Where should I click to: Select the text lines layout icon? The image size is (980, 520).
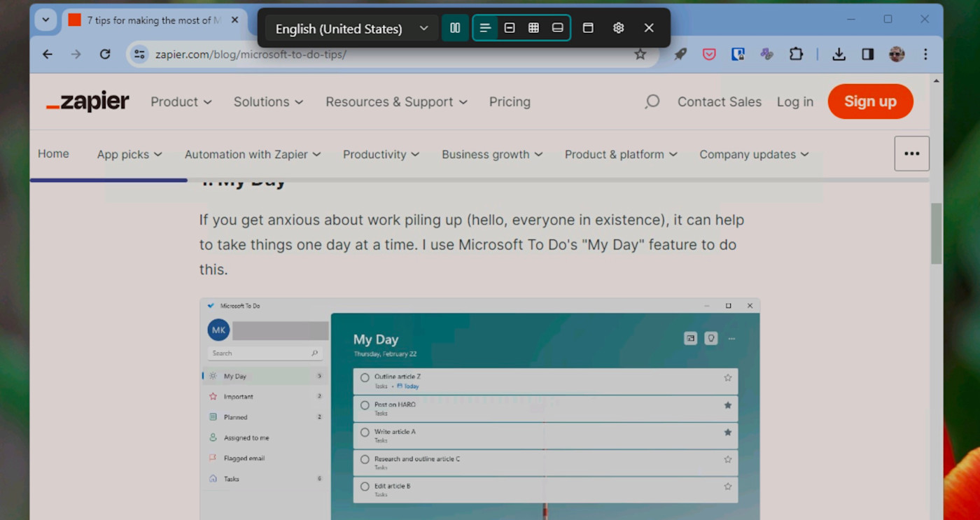485,28
